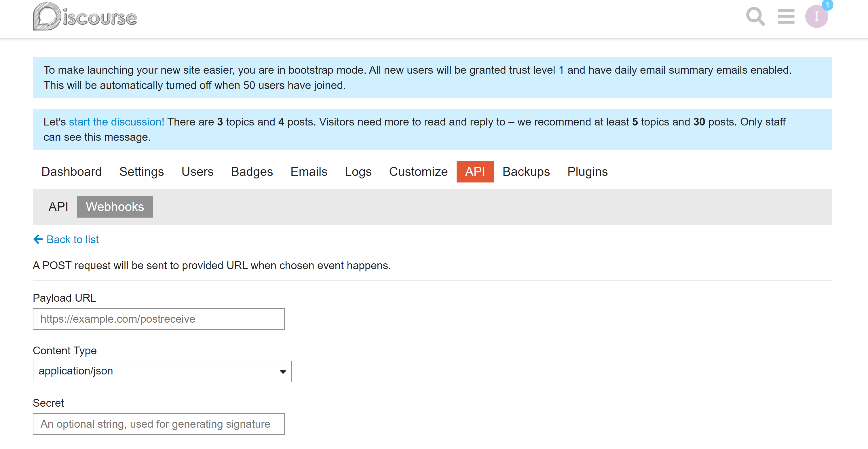This screenshot has height=449, width=868.
Task: Switch to the Customize tab
Action: [418, 172]
